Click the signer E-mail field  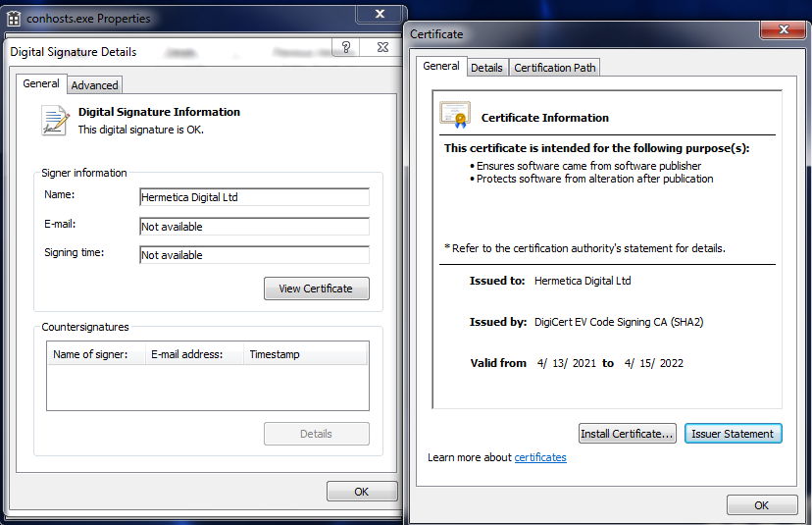[x=254, y=227]
